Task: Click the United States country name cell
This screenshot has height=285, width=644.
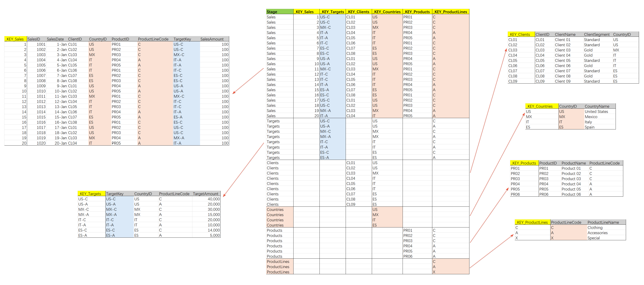Action: coord(596,112)
